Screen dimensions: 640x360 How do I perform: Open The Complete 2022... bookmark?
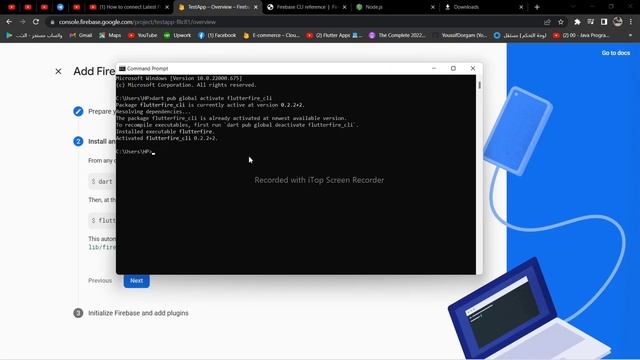click(397, 36)
